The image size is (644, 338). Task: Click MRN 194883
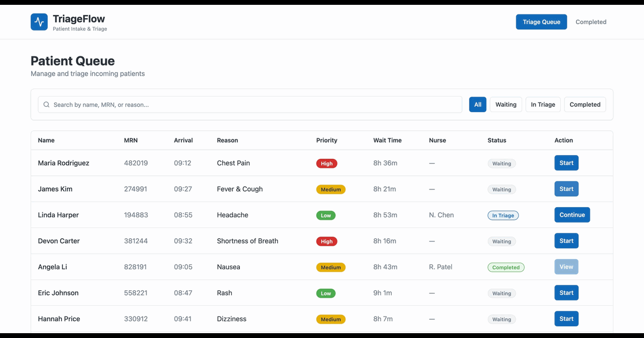[x=136, y=215]
